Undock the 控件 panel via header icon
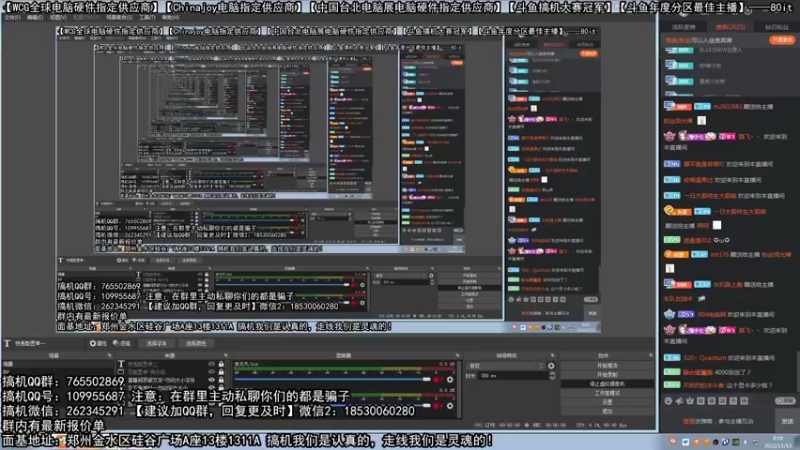Viewport: 800px width, 450px height. [x=651, y=356]
